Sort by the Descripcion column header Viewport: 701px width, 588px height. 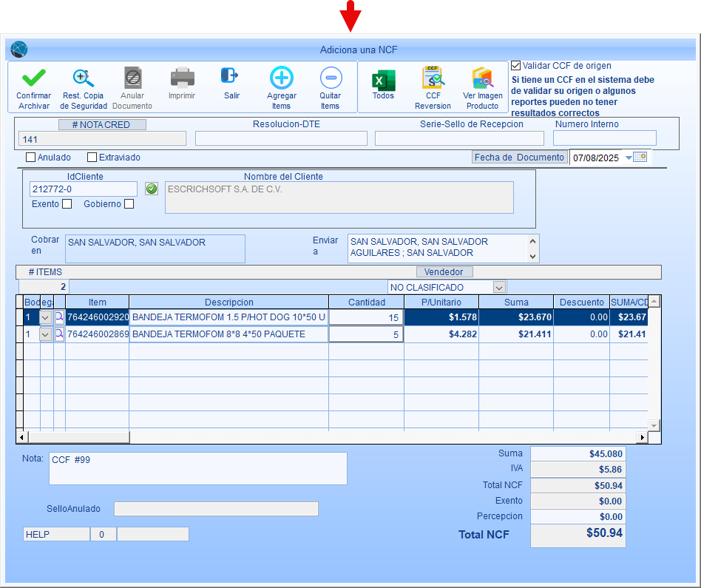(x=229, y=303)
